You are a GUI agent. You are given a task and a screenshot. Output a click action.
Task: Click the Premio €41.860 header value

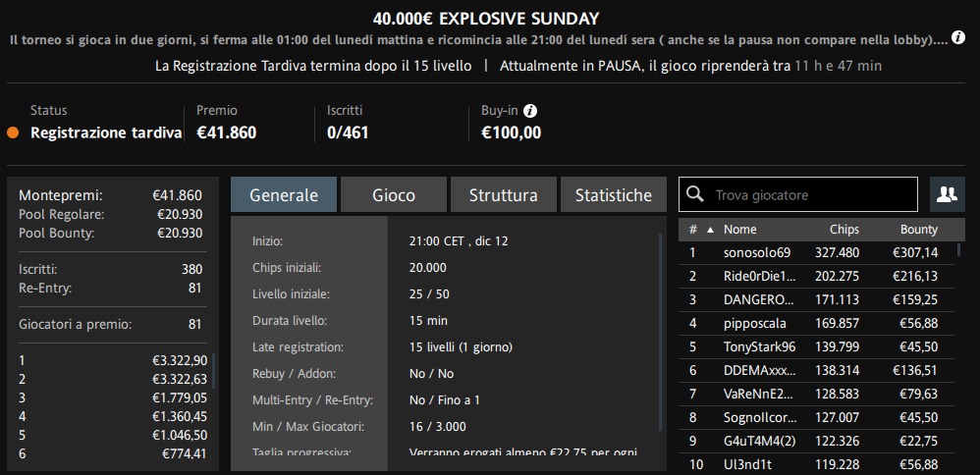click(x=226, y=133)
